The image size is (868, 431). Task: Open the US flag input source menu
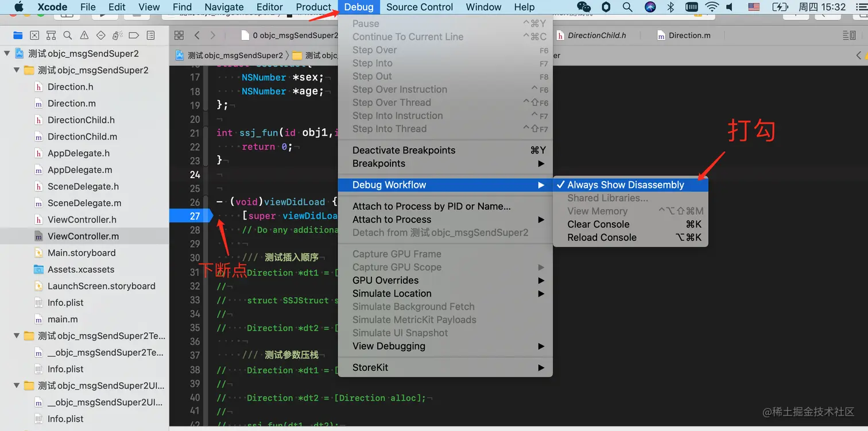pyautogui.click(x=754, y=7)
